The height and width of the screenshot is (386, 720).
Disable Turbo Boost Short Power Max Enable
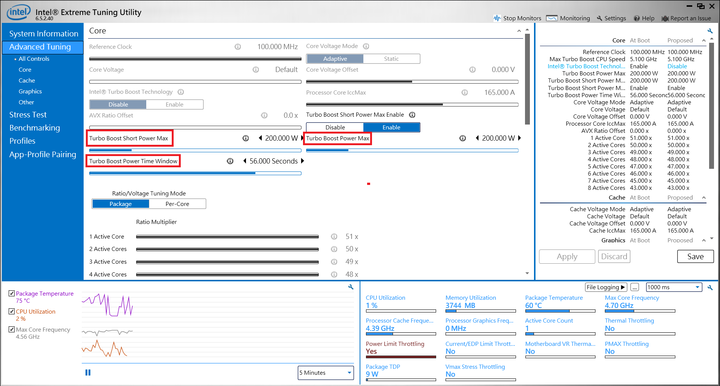click(335, 128)
